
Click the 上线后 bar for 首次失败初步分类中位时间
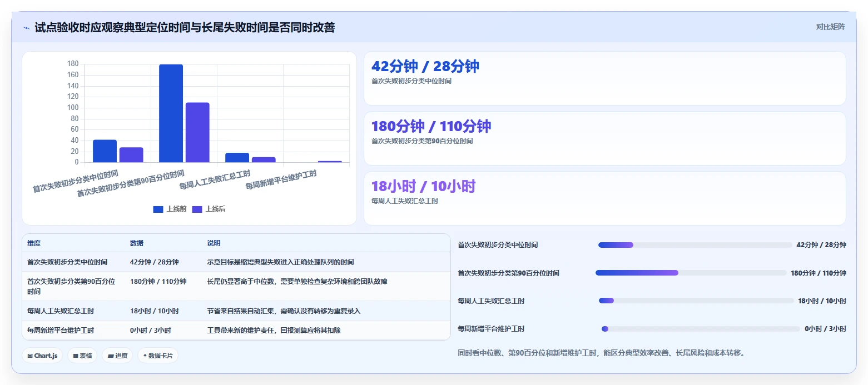131,155
